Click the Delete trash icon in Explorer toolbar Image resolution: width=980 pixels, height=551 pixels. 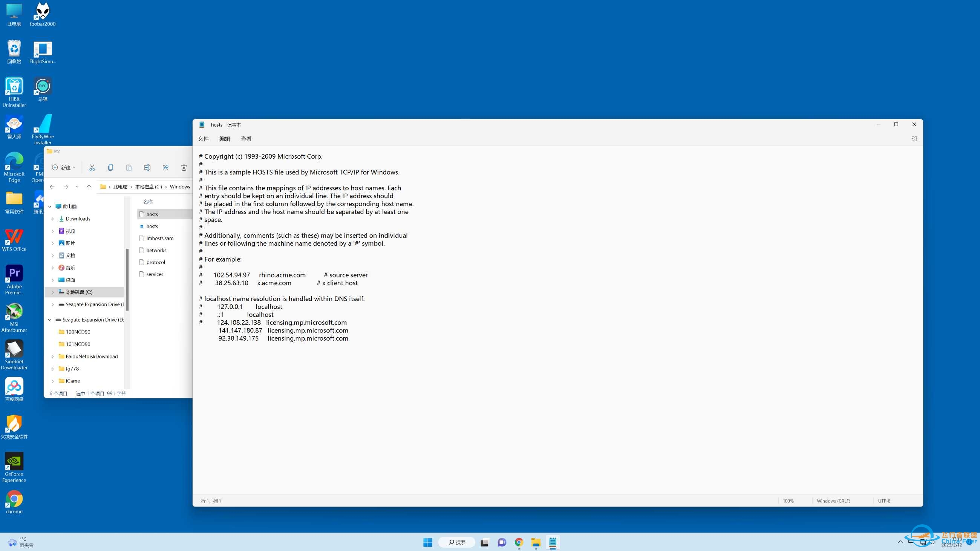184,167
